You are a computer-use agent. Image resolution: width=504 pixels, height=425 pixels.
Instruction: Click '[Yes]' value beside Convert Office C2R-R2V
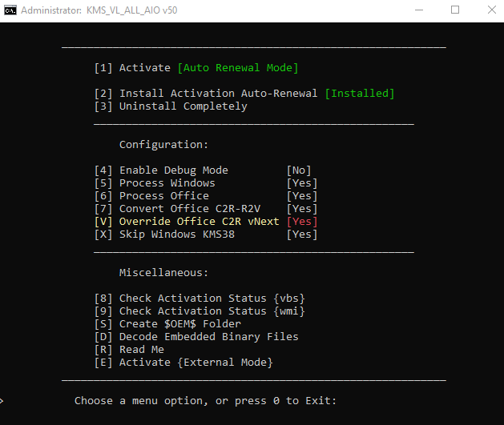[302, 209]
